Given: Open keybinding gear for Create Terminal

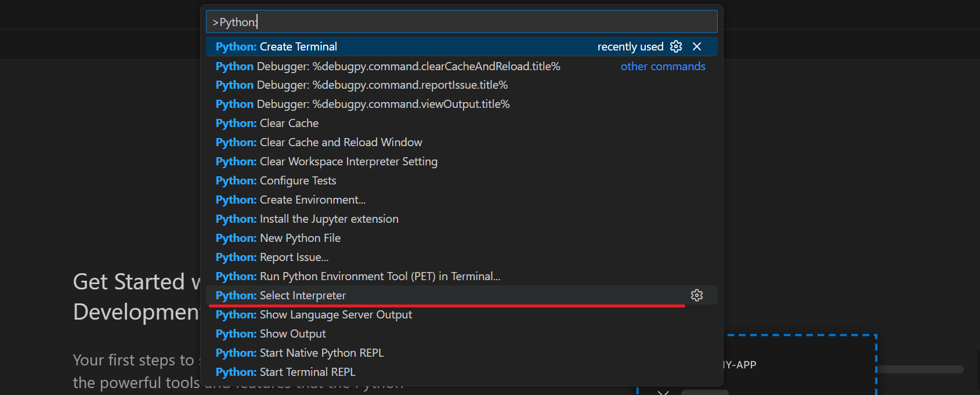Looking at the screenshot, I should tap(676, 46).
